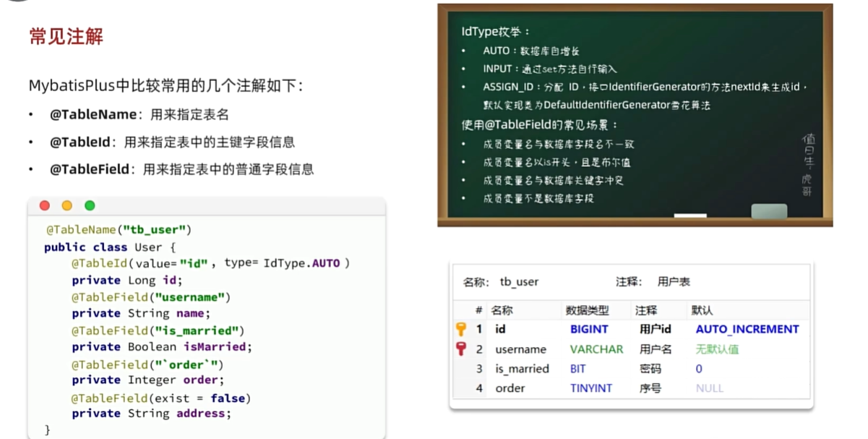Click the table comment value 用户表
Viewport: 868px width, 439px height.
[x=674, y=281]
